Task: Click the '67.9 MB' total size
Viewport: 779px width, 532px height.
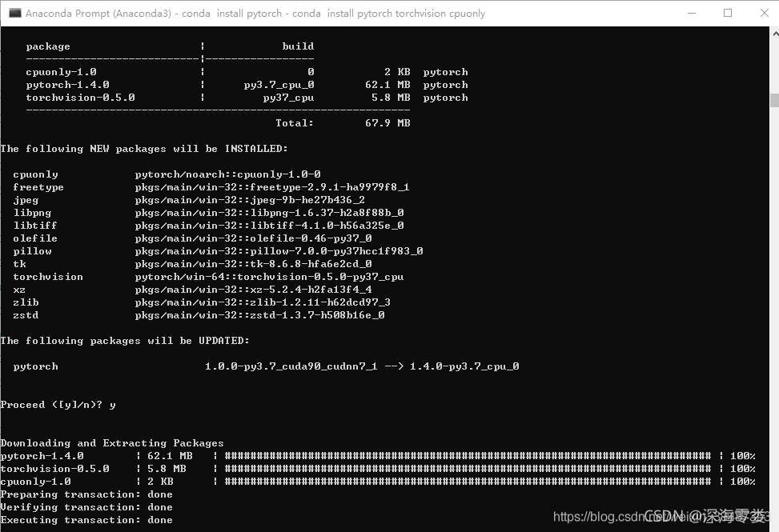Action: tap(387, 123)
